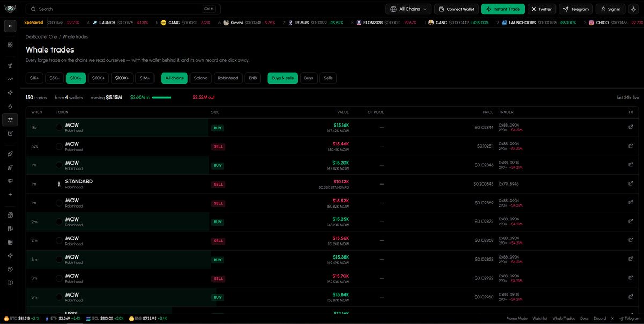Select the $50K+ size filter
This screenshot has height=324, width=644.
coord(98,78)
